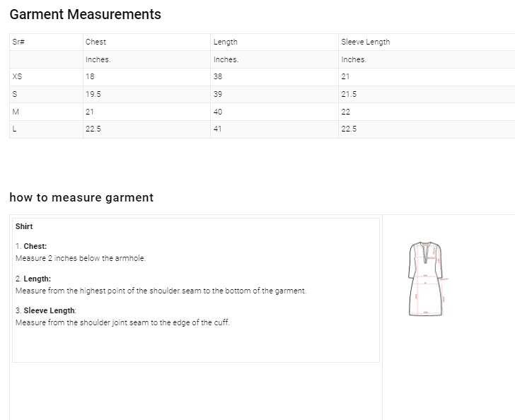The height and width of the screenshot is (420, 515).
Task: Click the bold Shirt label
Action: point(24,226)
